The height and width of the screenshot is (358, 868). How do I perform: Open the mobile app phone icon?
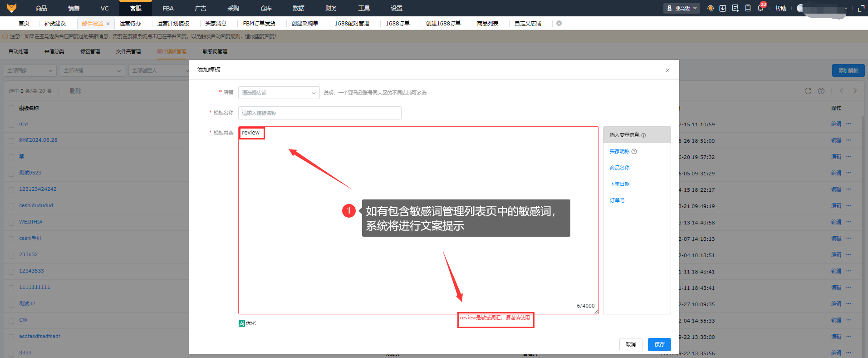(x=748, y=8)
